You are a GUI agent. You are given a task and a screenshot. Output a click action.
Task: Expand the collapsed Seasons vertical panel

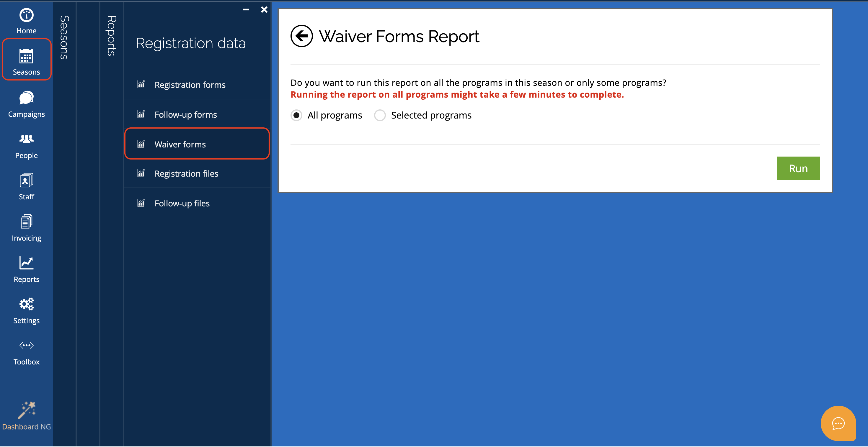pos(64,37)
